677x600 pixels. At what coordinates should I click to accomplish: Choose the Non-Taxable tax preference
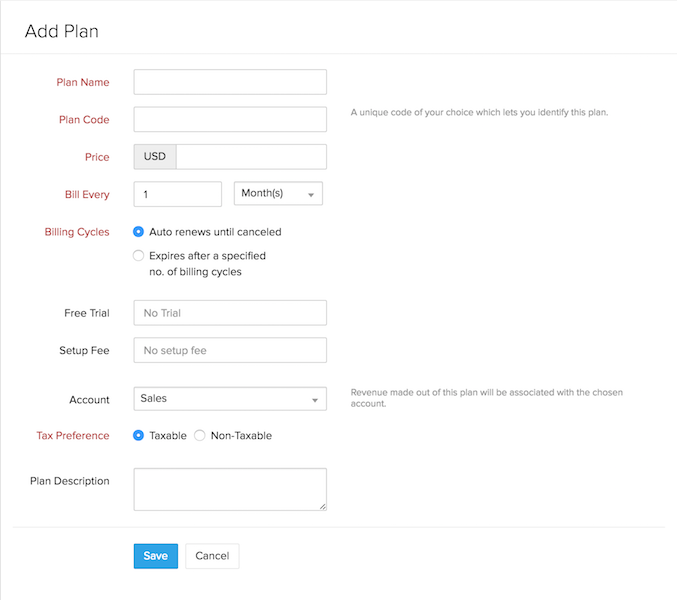click(200, 436)
